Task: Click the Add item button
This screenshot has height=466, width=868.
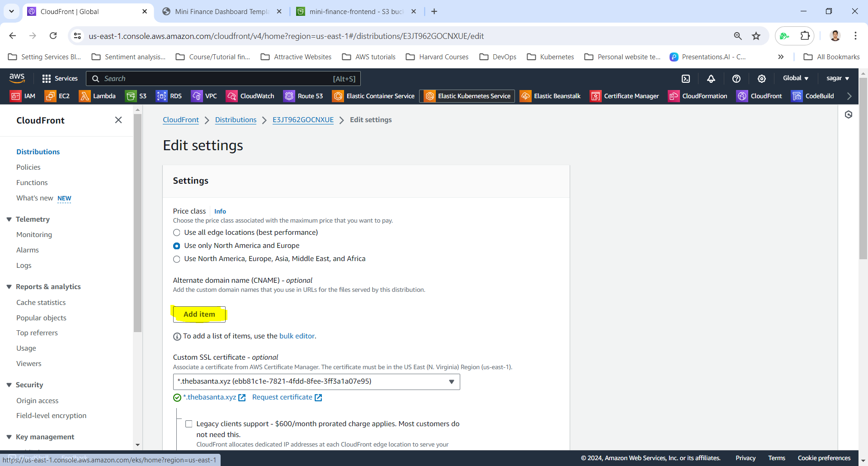Action: pos(199,314)
